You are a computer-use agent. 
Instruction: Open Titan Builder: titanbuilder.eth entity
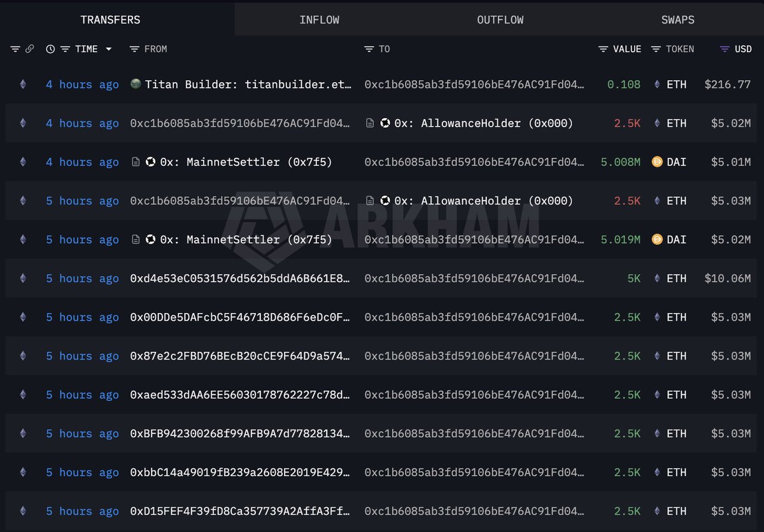coord(248,85)
